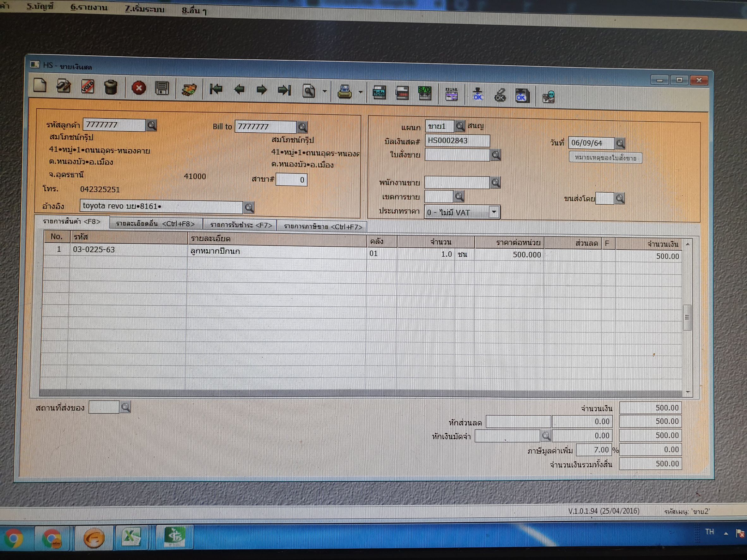This screenshot has width=747, height=560.
Task: Click the Note icon in toolbar
Action: pyautogui.click(x=379, y=93)
